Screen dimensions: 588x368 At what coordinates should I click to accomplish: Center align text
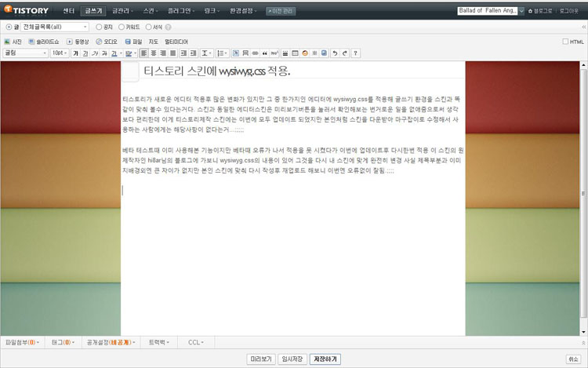(154, 53)
